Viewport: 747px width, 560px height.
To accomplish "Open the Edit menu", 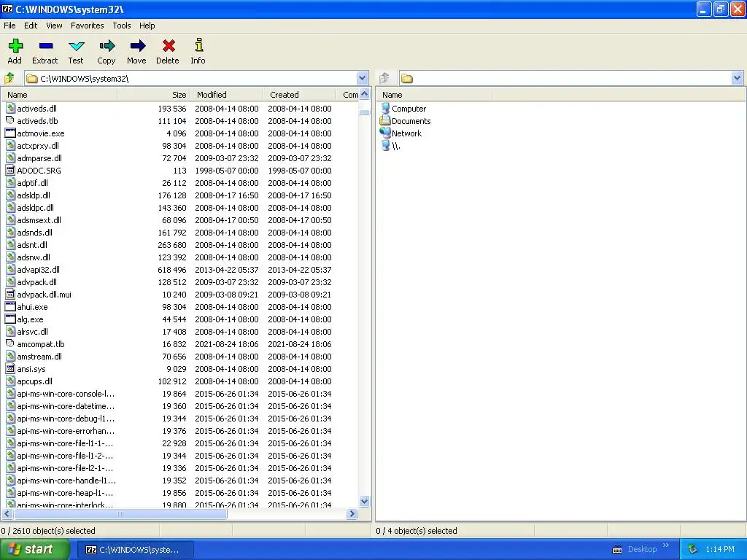I will (x=31, y=26).
